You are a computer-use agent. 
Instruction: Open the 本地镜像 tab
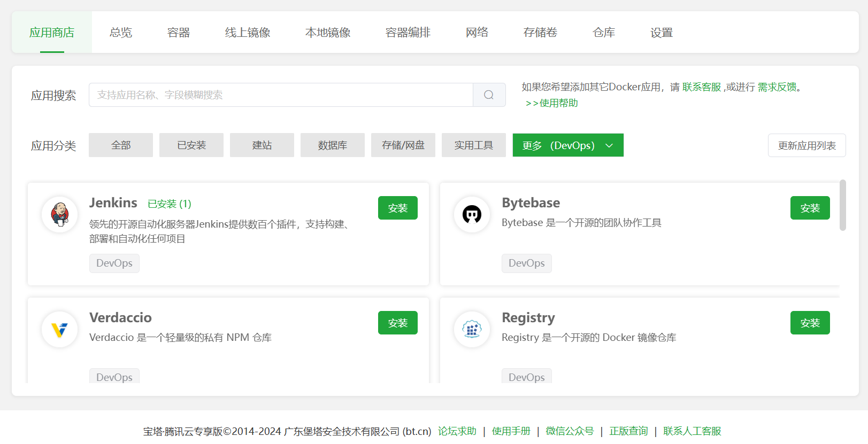[328, 33]
